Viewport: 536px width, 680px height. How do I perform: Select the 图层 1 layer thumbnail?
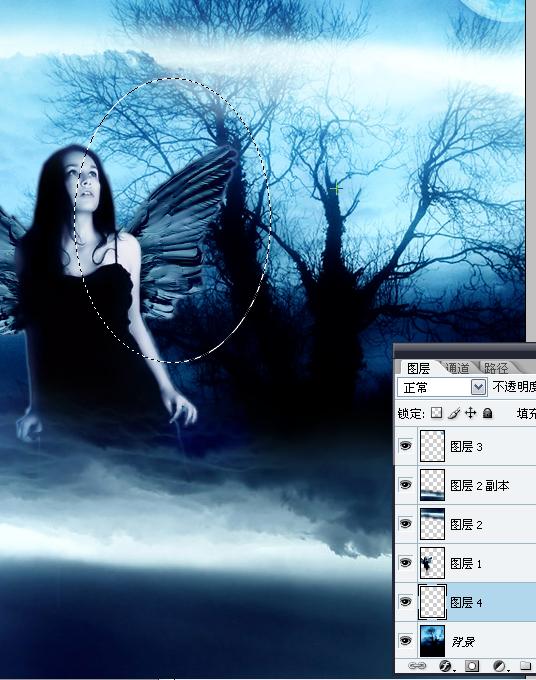click(432, 563)
